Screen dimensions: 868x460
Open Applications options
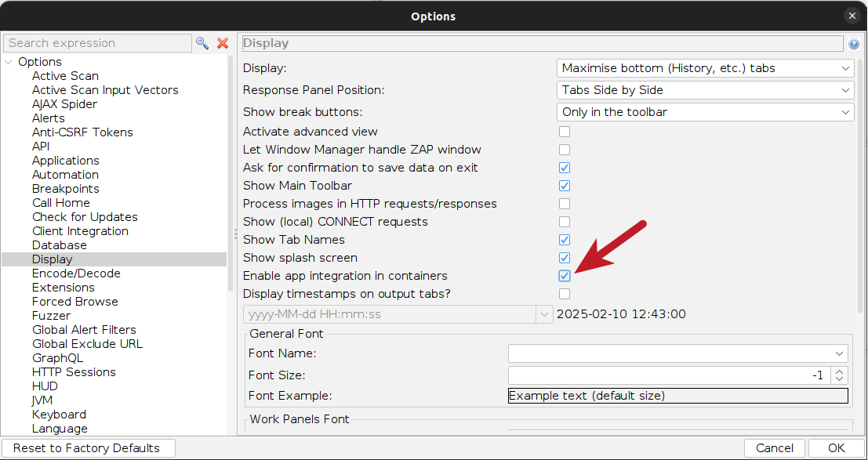pyautogui.click(x=66, y=161)
